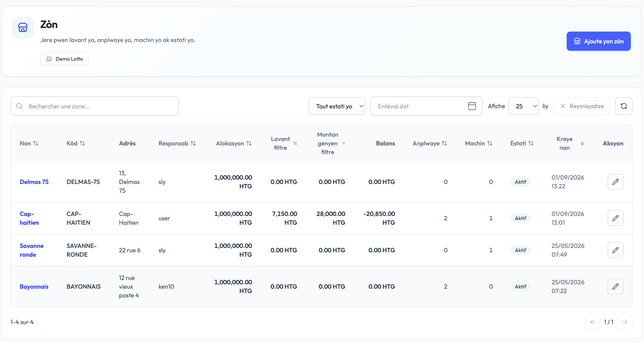Image resolution: width=644 pixels, height=343 pixels.
Task: Sort table by Responsab column
Action: pyautogui.click(x=177, y=143)
